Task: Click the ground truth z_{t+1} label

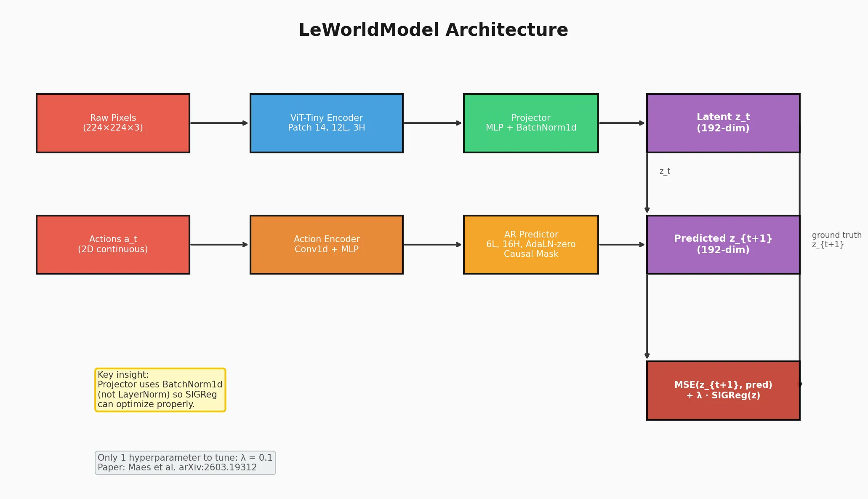Action: coord(836,240)
